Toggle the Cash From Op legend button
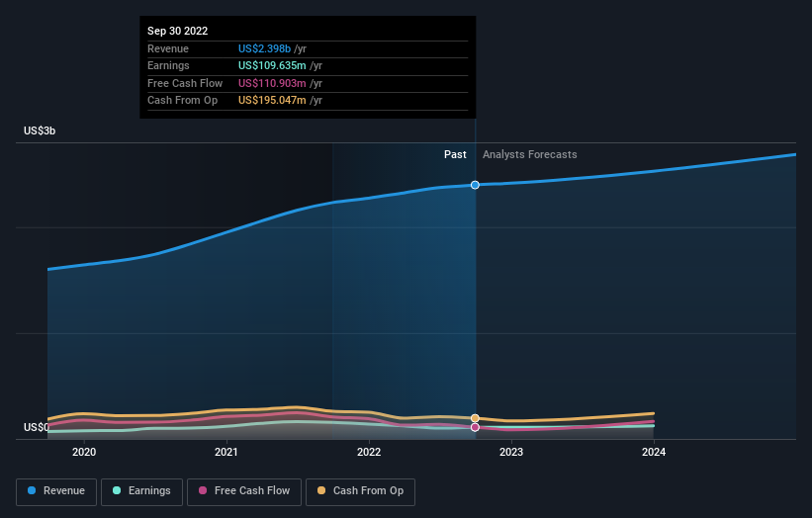This screenshot has width=812, height=518. click(x=360, y=491)
